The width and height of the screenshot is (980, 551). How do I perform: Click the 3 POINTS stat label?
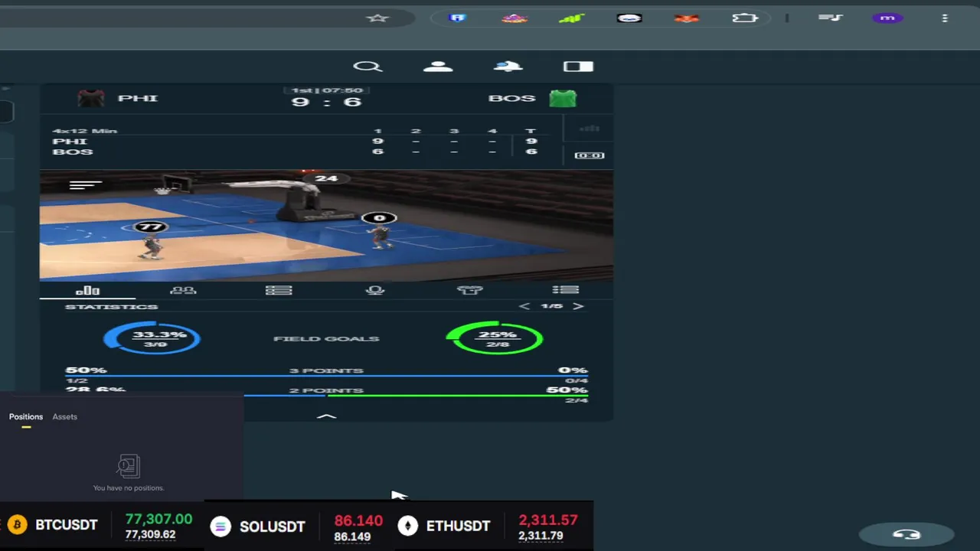pyautogui.click(x=326, y=370)
